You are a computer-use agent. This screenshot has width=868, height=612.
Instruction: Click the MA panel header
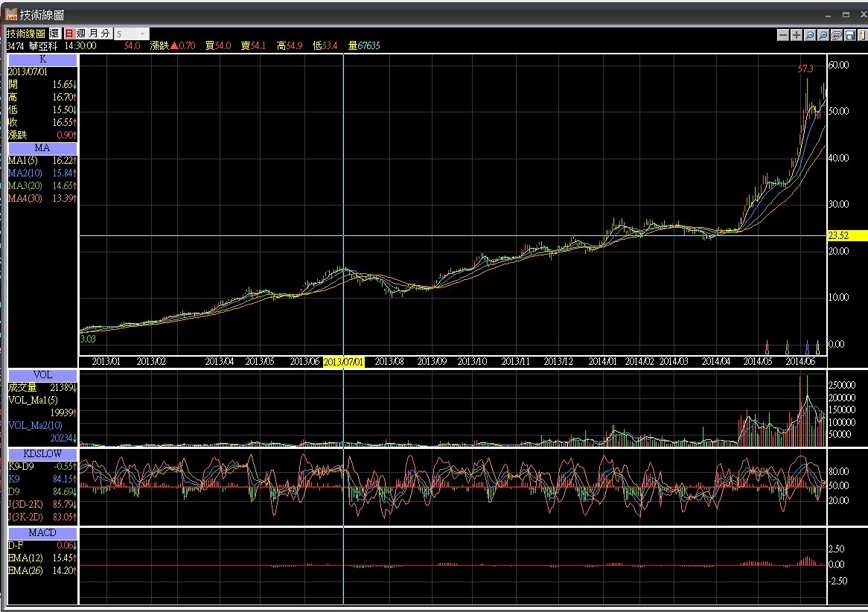(42, 148)
